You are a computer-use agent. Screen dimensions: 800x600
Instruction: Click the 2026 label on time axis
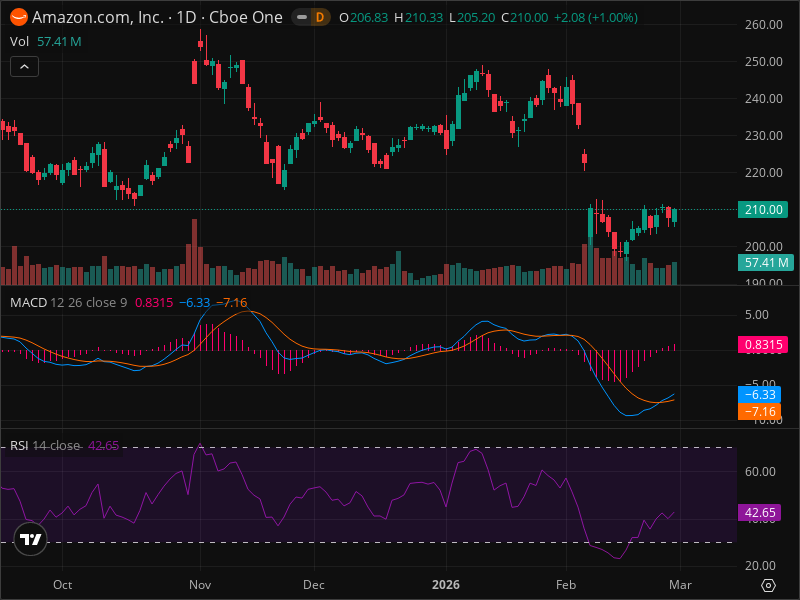pos(446,585)
